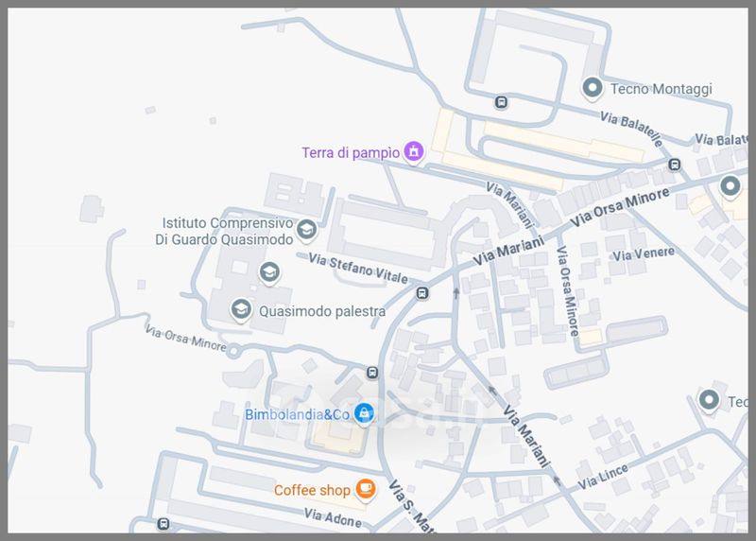Select bus stop at Via Balatelle and Orsa Minore junction
This screenshot has height=541, width=756.
coord(675,165)
